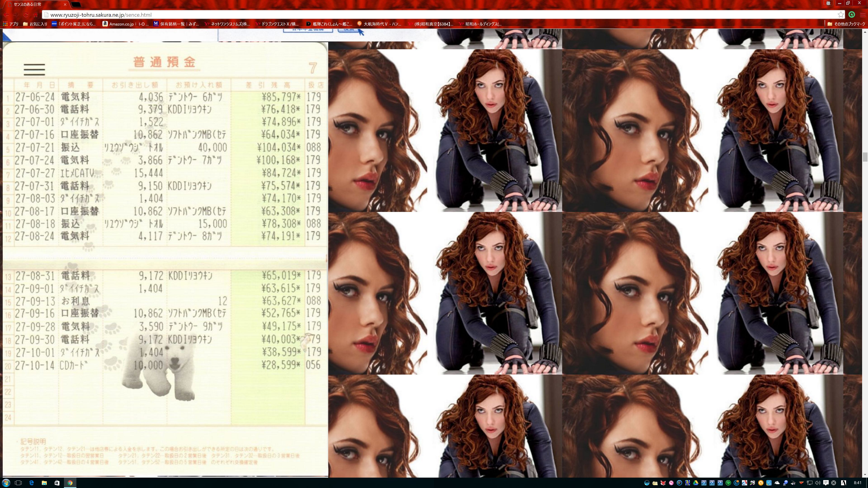
Task: Click the scrollbar down arrow
Action: (x=865, y=474)
